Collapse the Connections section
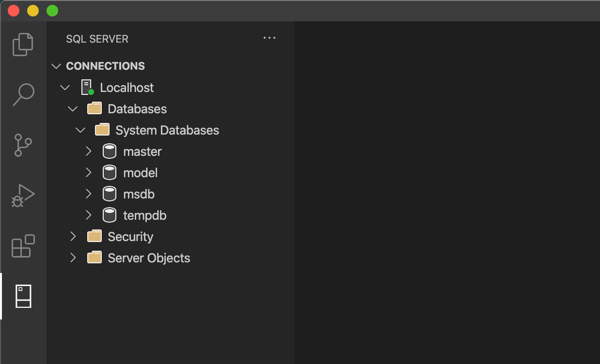 56,66
